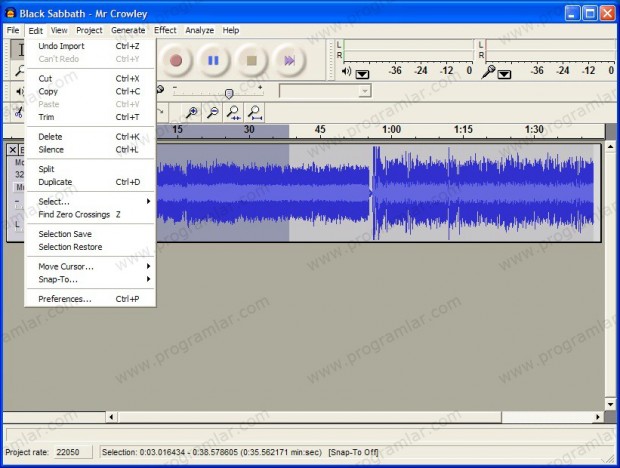Click the Project rate label
620x468 pixels.
point(26,452)
